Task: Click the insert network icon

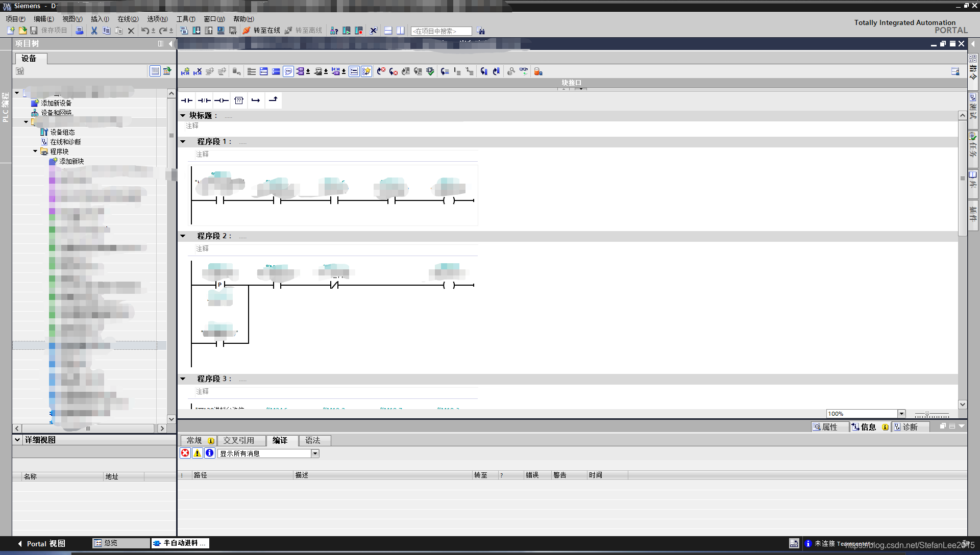Action: [x=185, y=71]
